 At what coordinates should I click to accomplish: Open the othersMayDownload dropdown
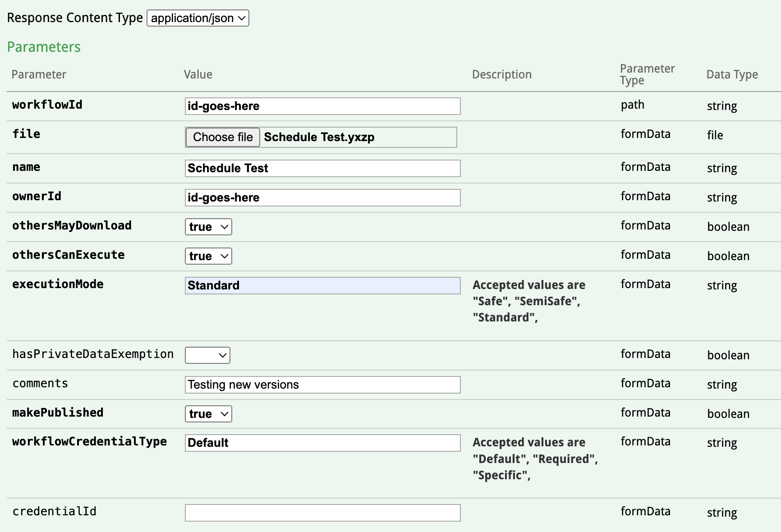coord(208,227)
